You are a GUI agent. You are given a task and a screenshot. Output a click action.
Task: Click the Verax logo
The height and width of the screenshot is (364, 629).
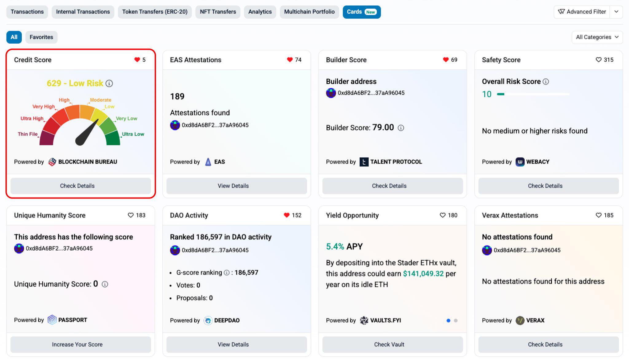[x=520, y=320]
